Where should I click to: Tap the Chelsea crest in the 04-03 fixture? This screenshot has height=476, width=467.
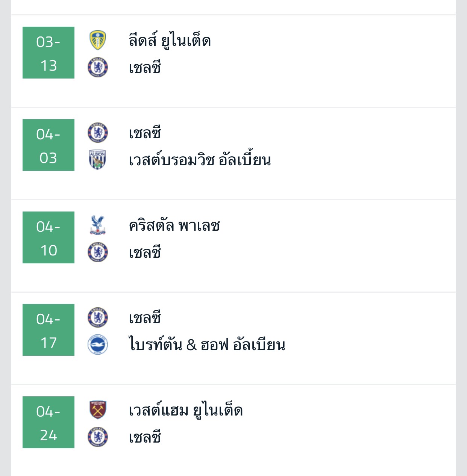[98, 133]
